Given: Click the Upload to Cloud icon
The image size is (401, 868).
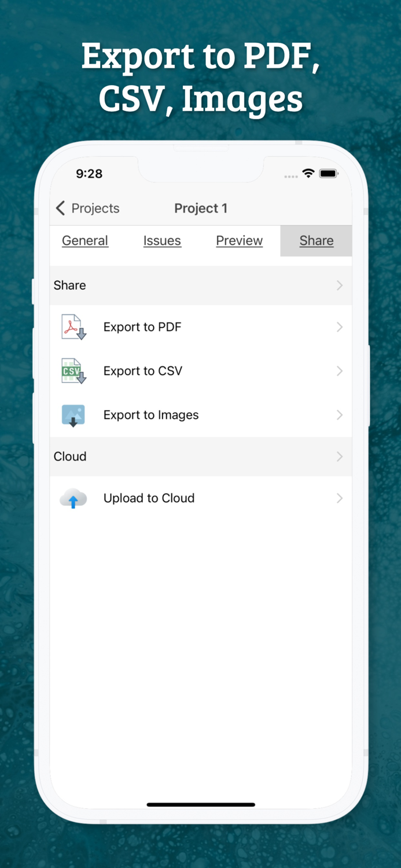Looking at the screenshot, I should [x=72, y=498].
